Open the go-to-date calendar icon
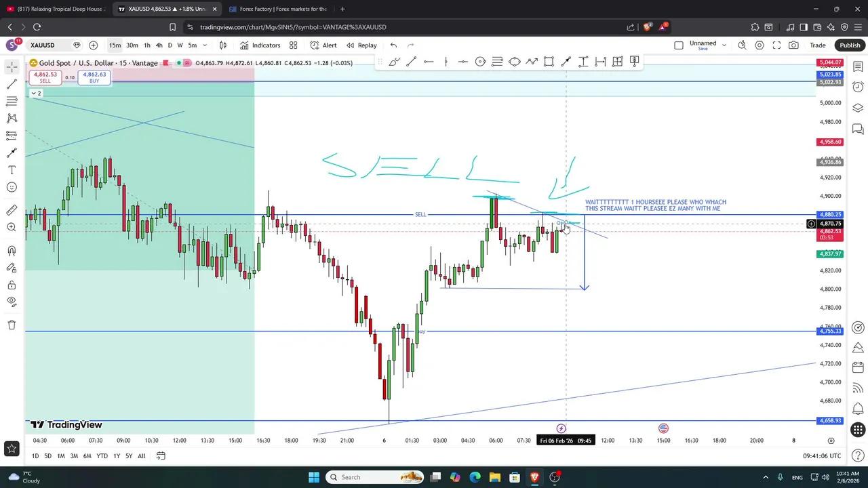 coord(161,456)
